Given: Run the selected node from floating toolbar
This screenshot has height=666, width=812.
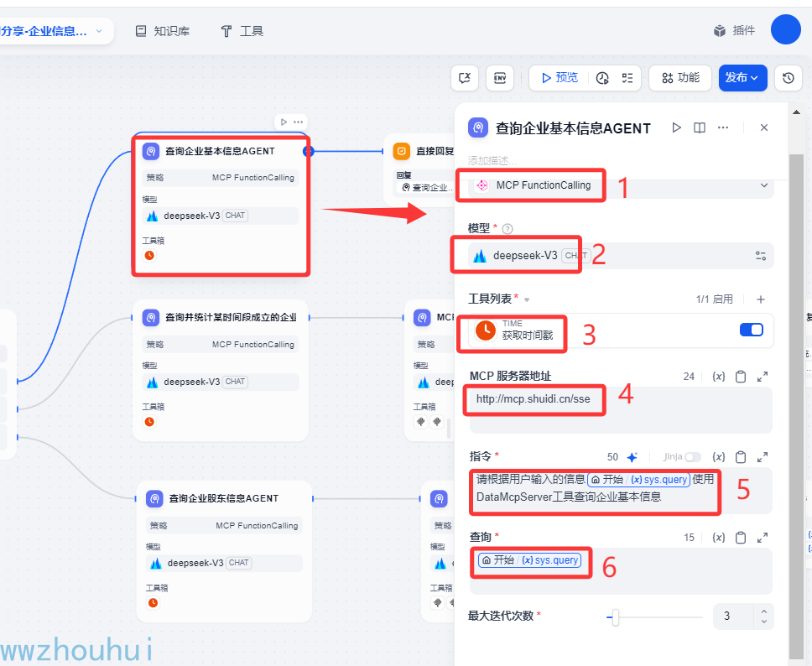Looking at the screenshot, I should coord(284,122).
